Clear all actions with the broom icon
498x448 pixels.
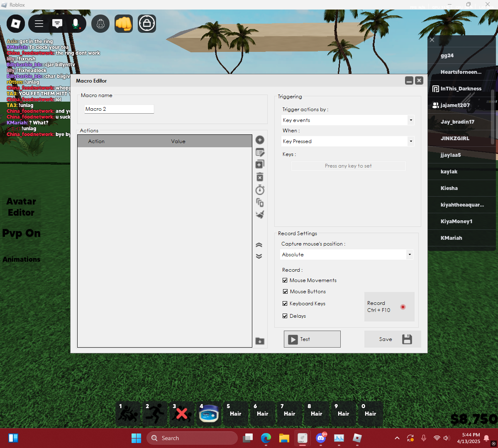pyautogui.click(x=260, y=214)
